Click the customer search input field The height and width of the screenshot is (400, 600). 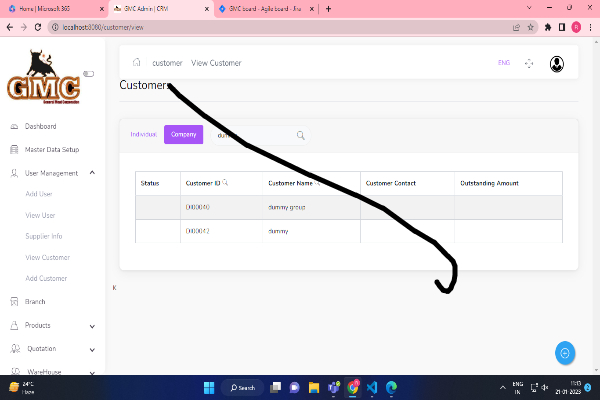[250, 135]
